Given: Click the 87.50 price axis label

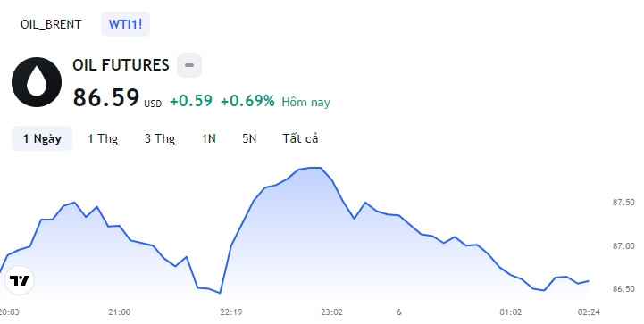Looking at the screenshot, I should pyautogui.click(x=623, y=203).
